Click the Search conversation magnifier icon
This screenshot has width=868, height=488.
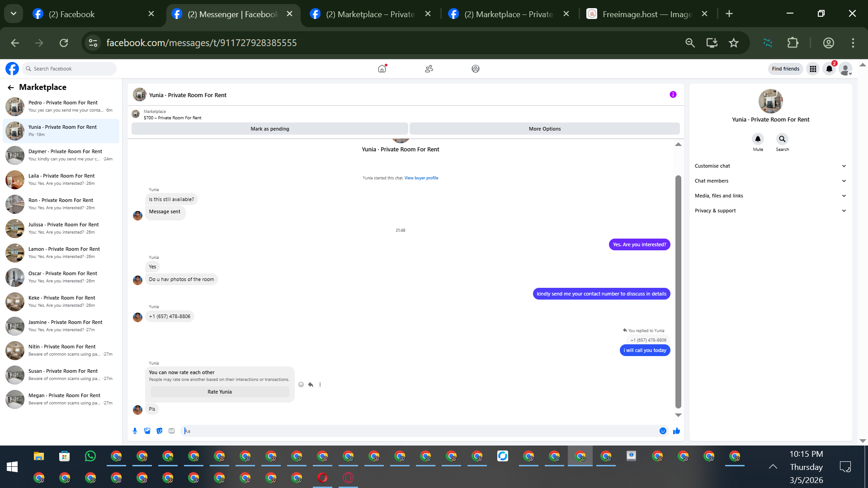coord(782,139)
